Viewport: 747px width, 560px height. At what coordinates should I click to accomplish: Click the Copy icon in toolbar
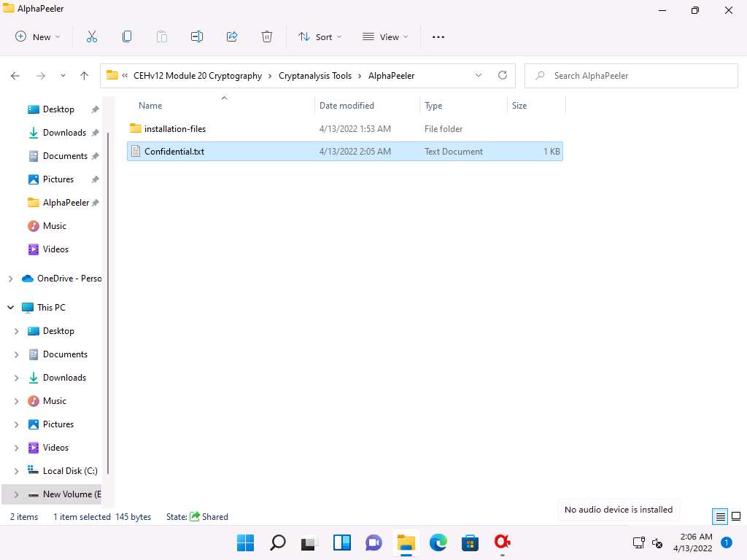127,36
